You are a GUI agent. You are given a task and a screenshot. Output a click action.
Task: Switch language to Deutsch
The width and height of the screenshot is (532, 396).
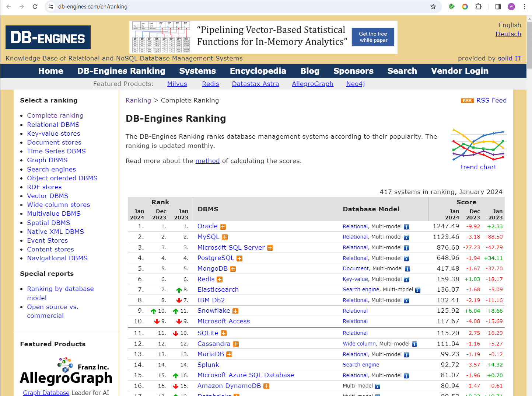(x=508, y=34)
